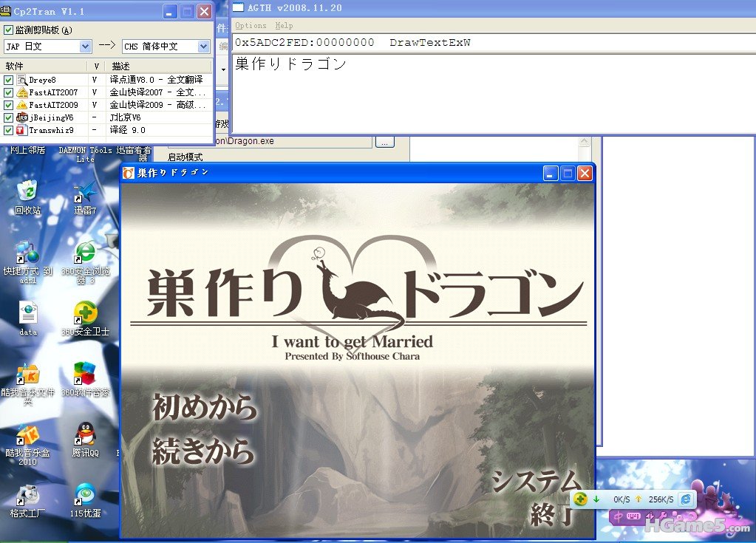Open the 酷我音乐盒 2010 desktop icon

pos(27,434)
